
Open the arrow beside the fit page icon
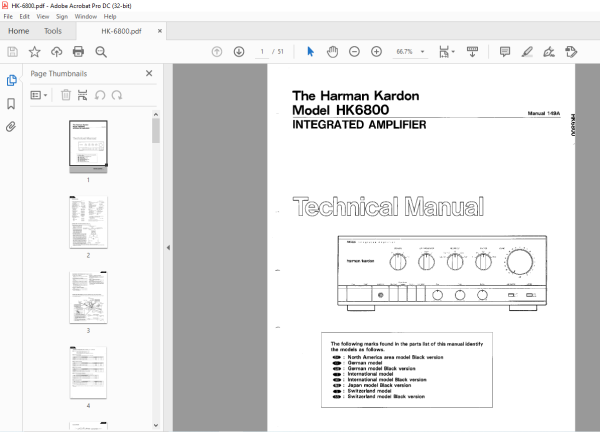pos(453,51)
